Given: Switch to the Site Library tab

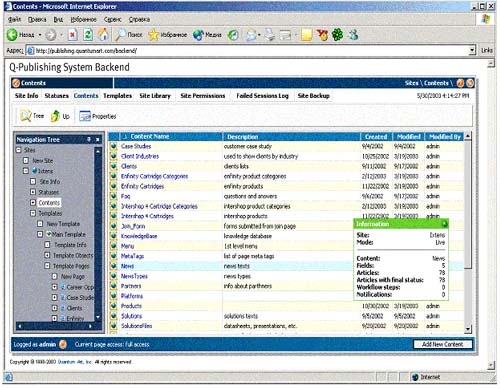Looking at the screenshot, I should tap(155, 96).
